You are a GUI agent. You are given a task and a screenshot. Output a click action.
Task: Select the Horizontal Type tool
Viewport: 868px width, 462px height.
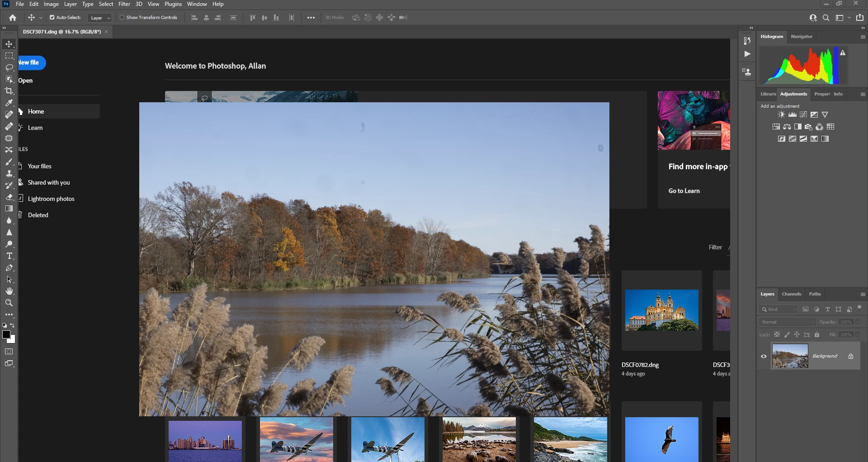pos(9,256)
